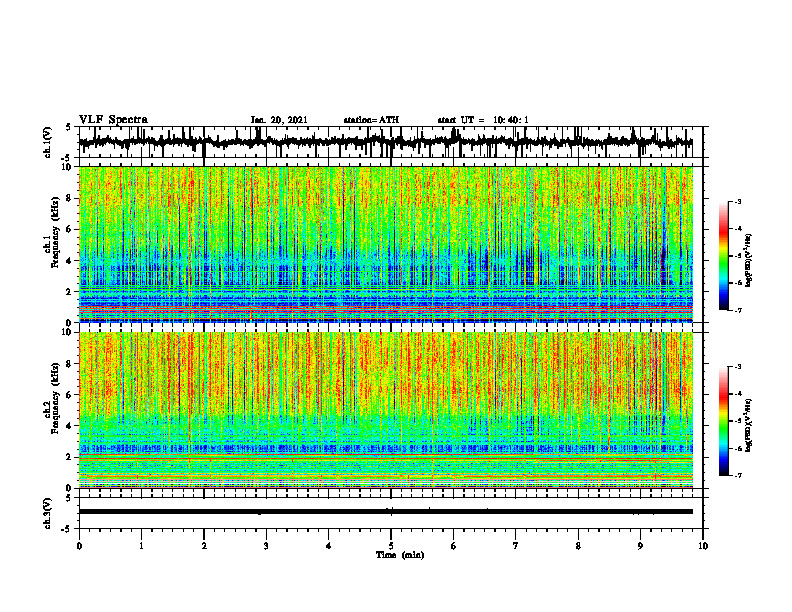Click the "6" tick on ch.1 frequency axis
Viewport: 792px width, 612px height.
[70, 230]
